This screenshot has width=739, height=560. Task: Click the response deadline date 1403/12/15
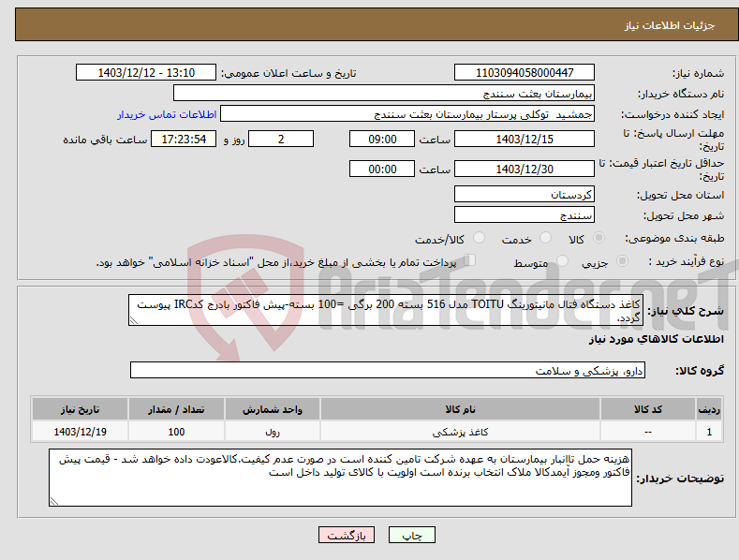(x=525, y=139)
